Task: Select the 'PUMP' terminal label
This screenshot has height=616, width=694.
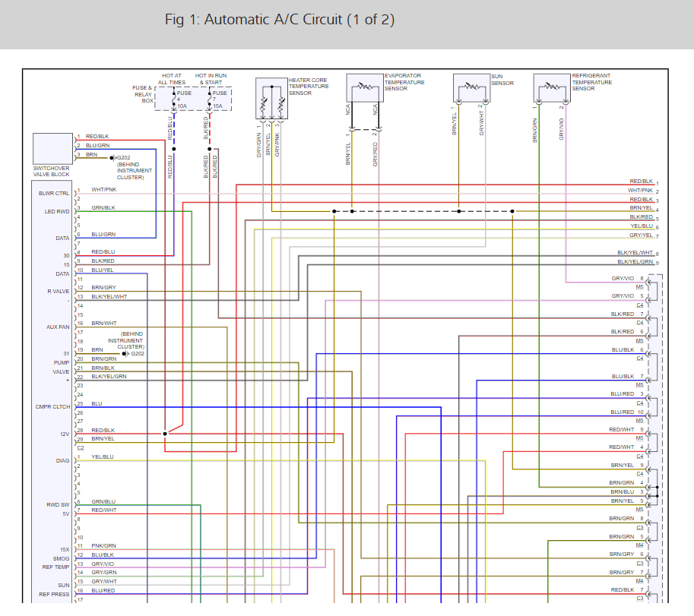Action: tap(62, 362)
